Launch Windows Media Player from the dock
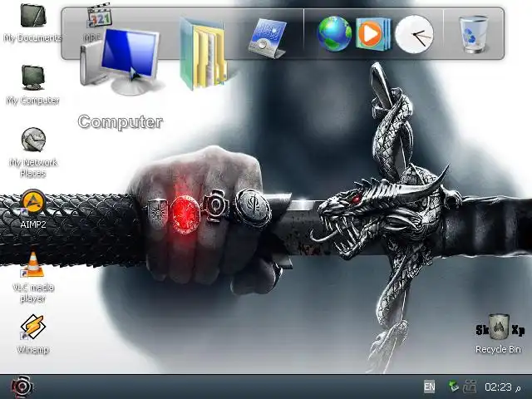Viewport: 532px width, 399px height. (x=373, y=33)
